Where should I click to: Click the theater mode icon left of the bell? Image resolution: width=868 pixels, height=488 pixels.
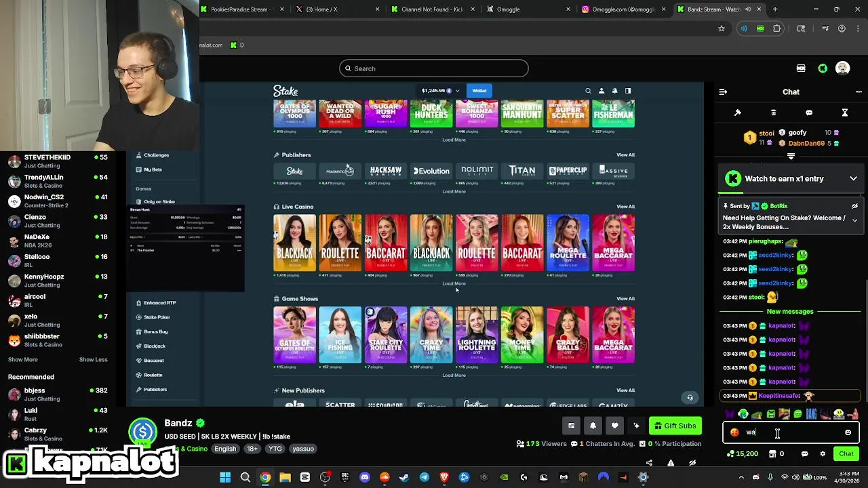pyautogui.click(x=571, y=426)
